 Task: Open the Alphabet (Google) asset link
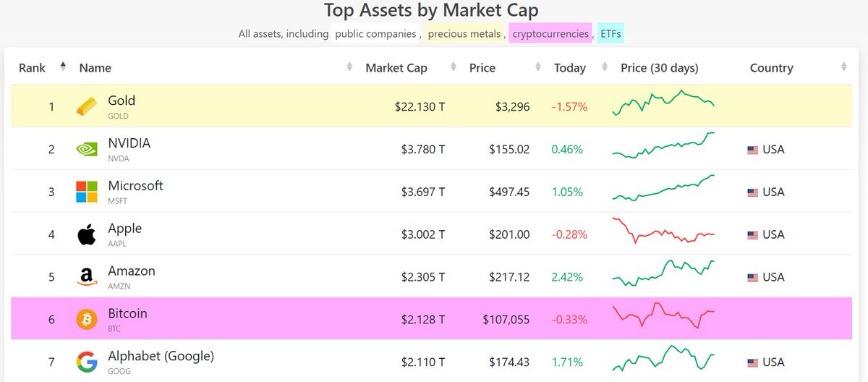[x=161, y=356]
